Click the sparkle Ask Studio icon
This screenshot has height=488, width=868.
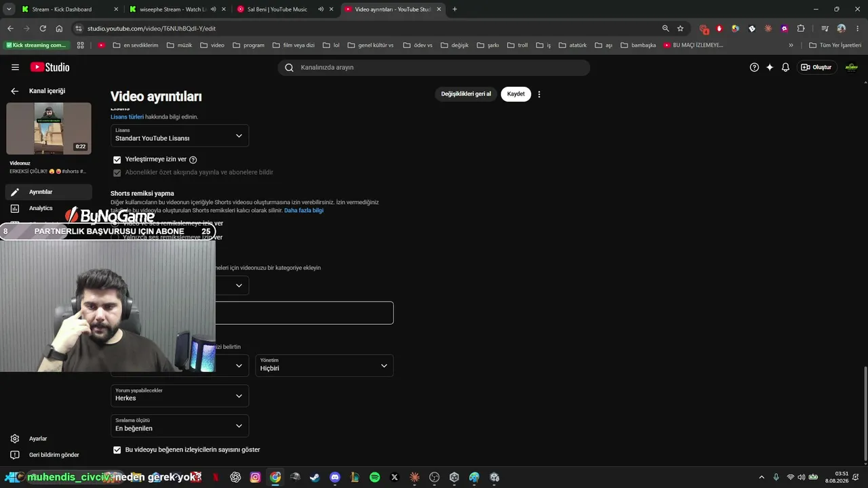tap(770, 67)
